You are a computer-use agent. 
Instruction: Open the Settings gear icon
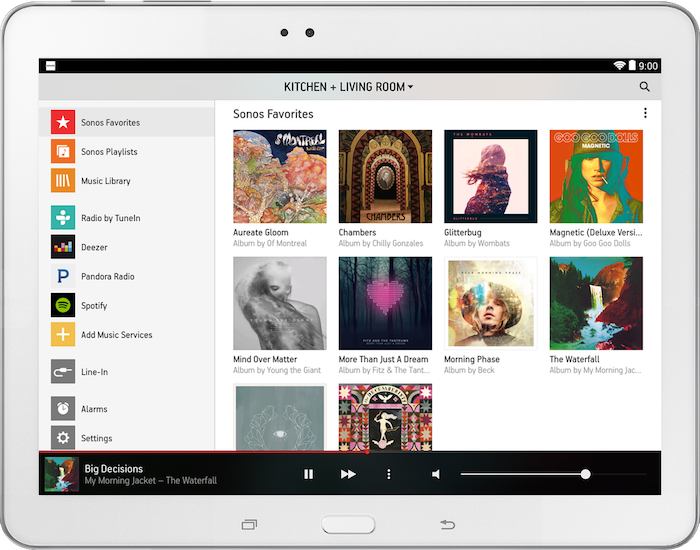(63, 438)
